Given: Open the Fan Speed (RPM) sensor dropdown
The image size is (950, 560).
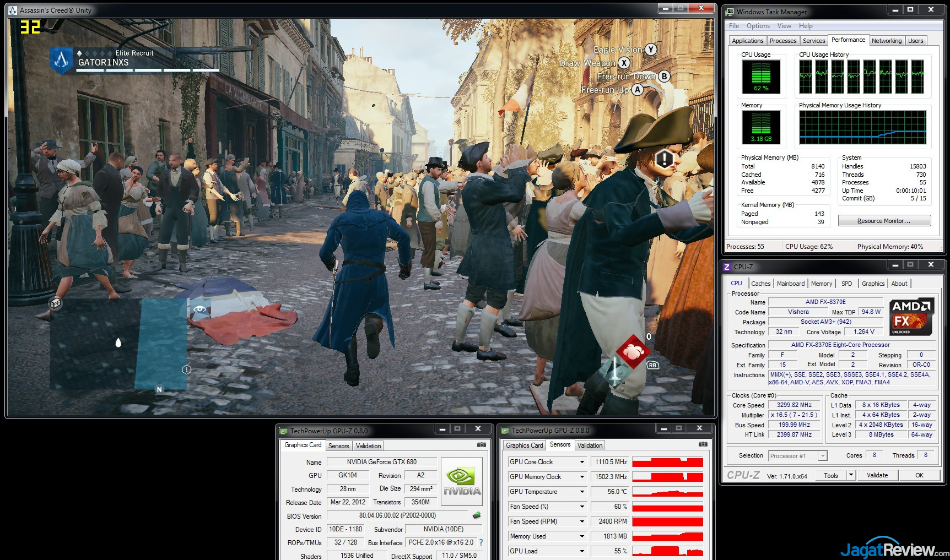Looking at the screenshot, I should coord(582,521).
